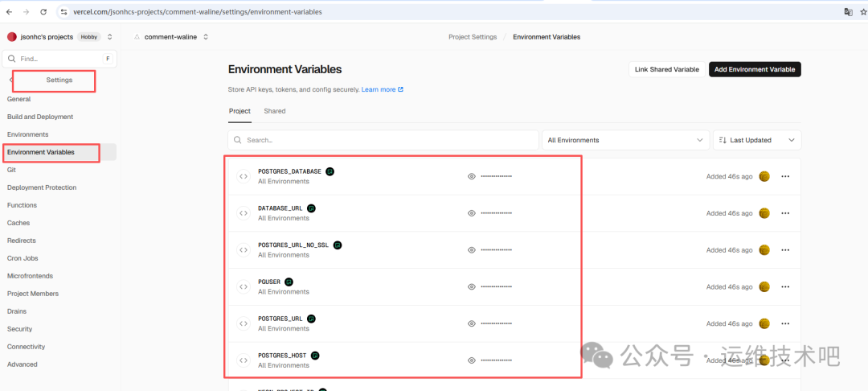
Task: Open General settings in sidebar
Action: click(x=18, y=99)
